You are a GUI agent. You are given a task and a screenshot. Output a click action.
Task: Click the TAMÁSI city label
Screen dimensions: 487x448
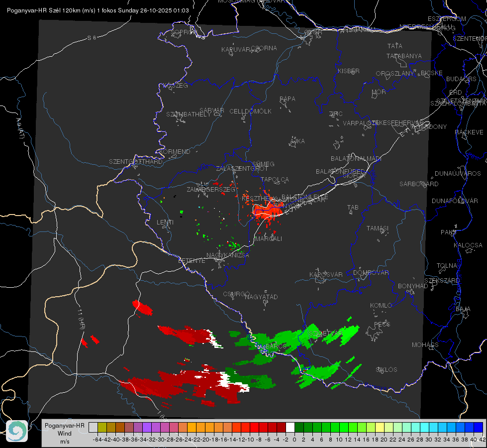pyautogui.click(x=378, y=228)
